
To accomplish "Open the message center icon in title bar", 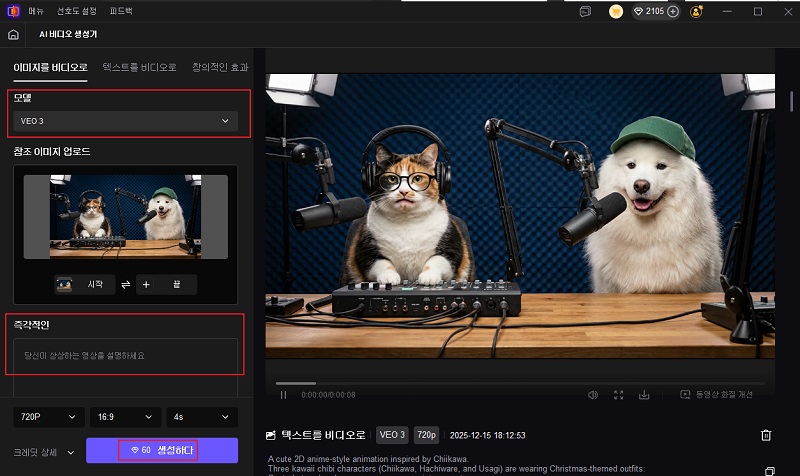I will tap(585, 11).
